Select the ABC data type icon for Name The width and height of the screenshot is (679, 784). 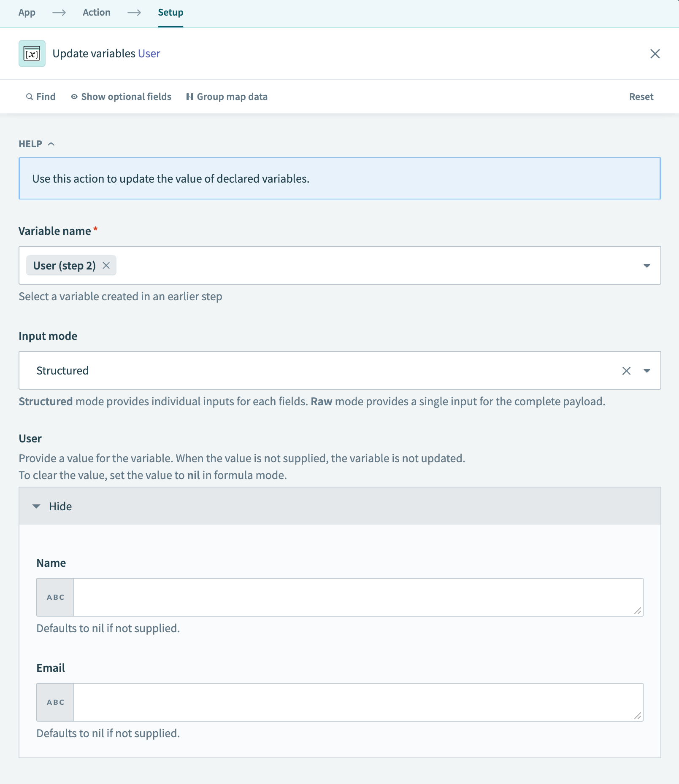click(x=55, y=597)
